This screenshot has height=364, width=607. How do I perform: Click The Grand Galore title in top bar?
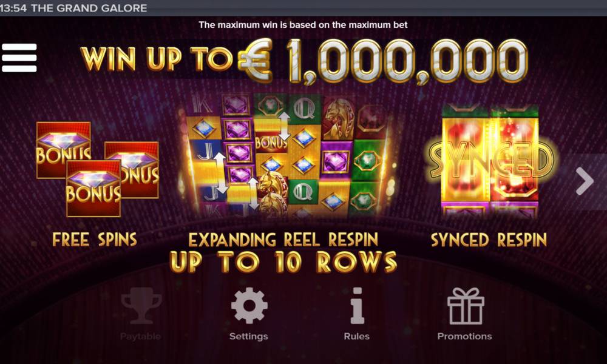89,8
